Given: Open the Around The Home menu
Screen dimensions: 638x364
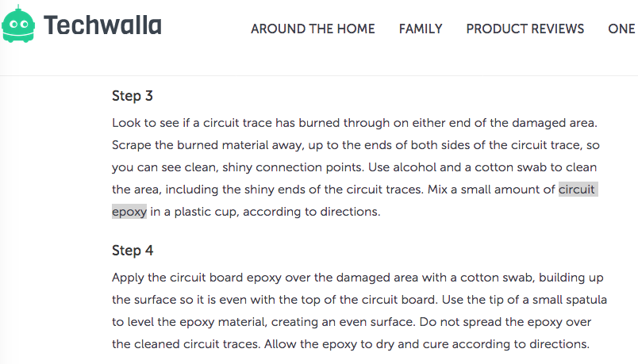Looking at the screenshot, I should tap(313, 29).
